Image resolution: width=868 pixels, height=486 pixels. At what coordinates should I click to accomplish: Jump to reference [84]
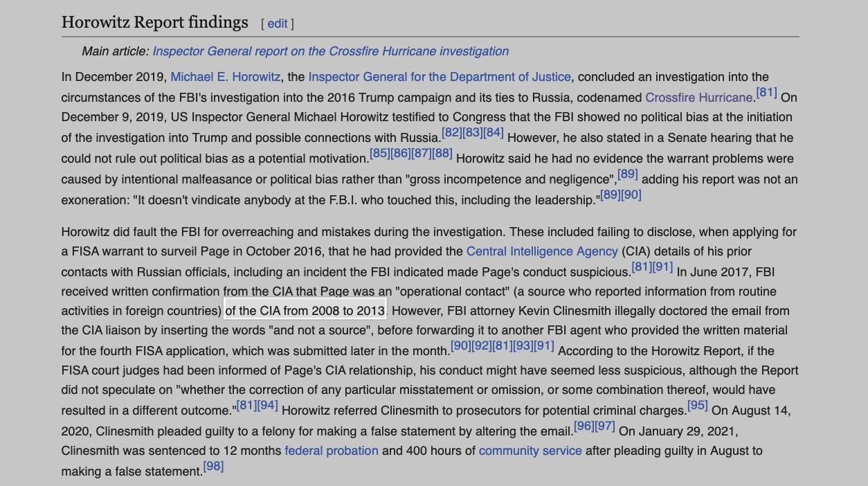tap(494, 132)
